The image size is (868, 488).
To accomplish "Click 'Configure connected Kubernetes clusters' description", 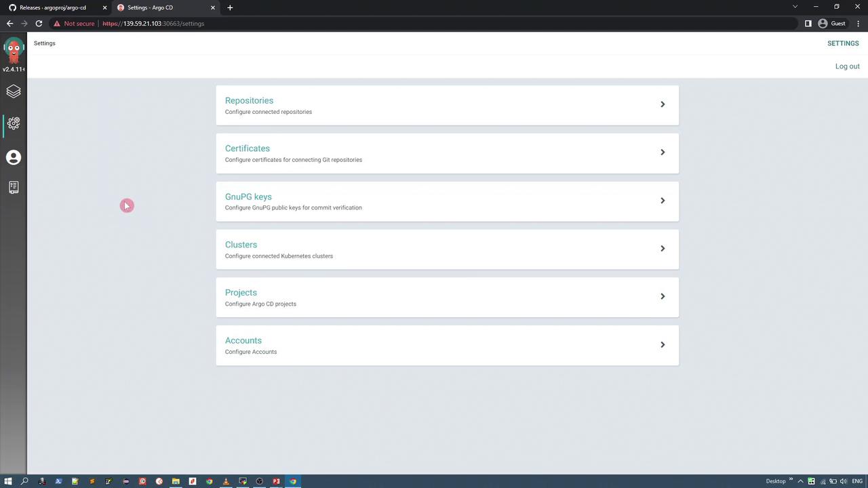I will 279,256.
